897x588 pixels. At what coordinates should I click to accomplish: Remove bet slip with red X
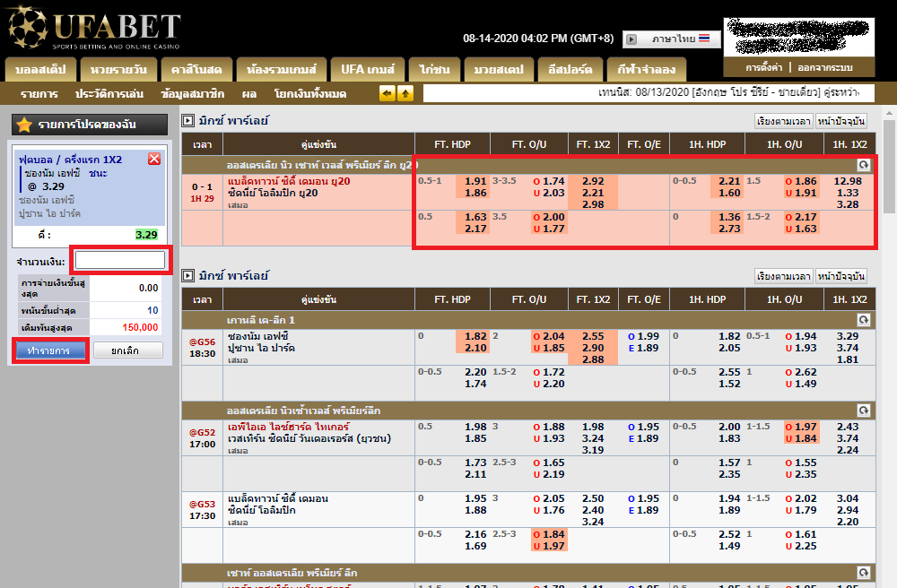pyautogui.click(x=154, y=159)
